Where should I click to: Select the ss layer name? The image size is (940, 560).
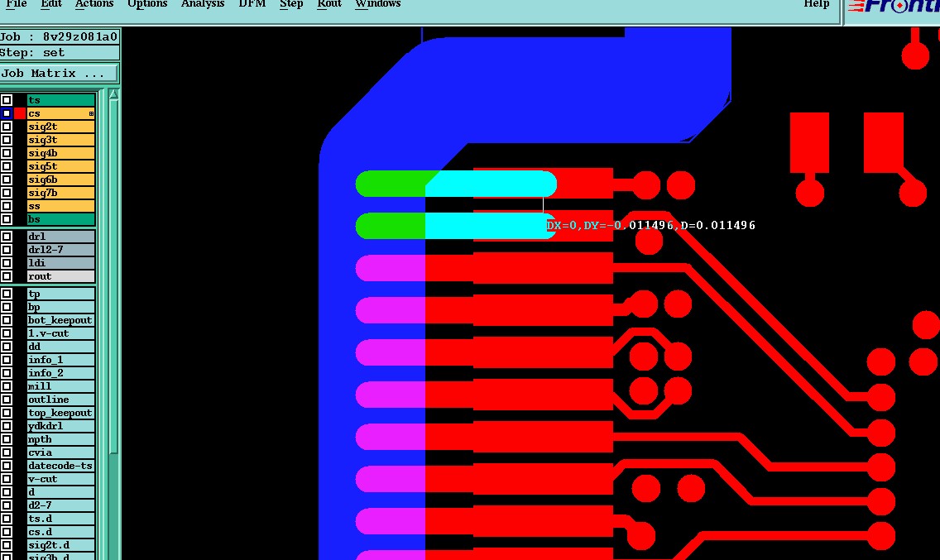click(61, 206)
